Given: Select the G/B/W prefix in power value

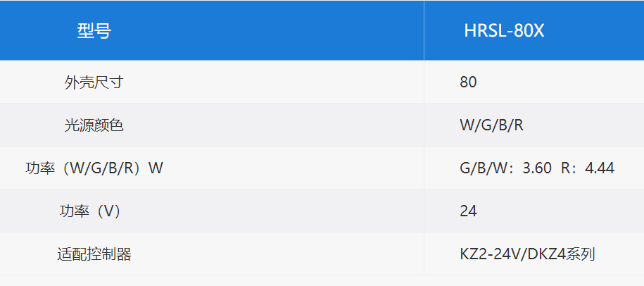Looking at the screenshot, I should coord(483,168).
